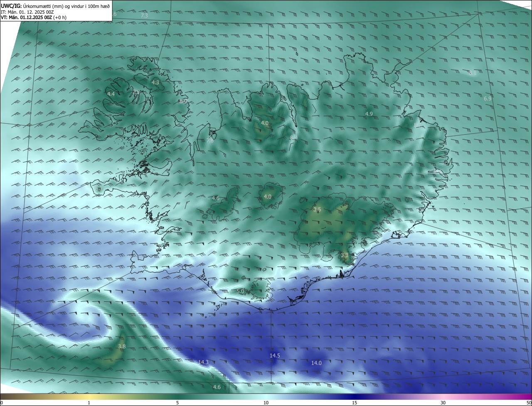This screenshot has height=406, width=532.
Task: Click the '(+0 h)' forecast offset text
Action: tap(60, 17)
